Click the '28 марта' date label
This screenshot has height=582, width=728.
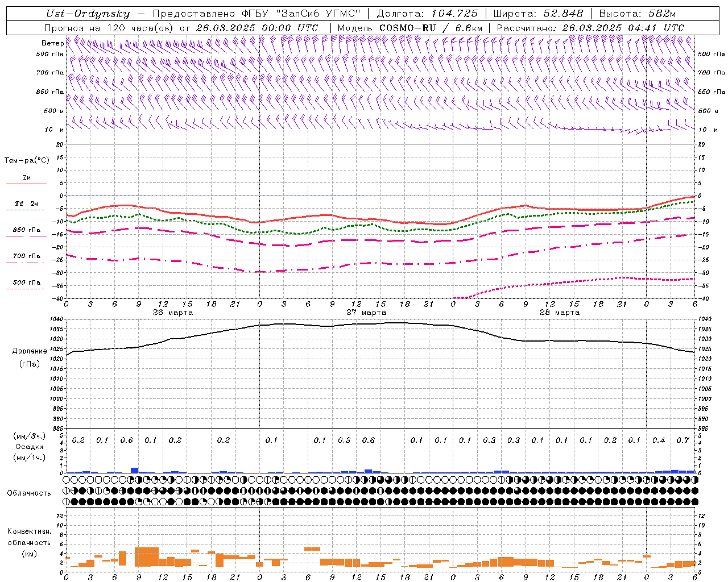click(x=560, y=313)
